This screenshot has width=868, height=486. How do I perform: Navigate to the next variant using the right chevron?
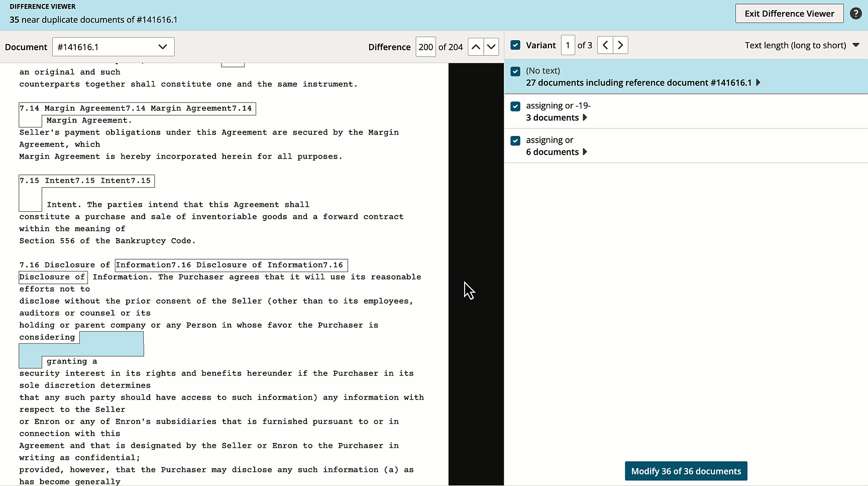[620, 45]
